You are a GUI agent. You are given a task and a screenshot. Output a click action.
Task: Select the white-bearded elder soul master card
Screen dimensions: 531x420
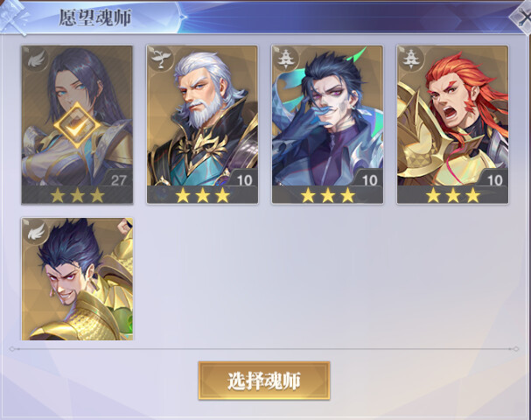(x=202, y=124)
